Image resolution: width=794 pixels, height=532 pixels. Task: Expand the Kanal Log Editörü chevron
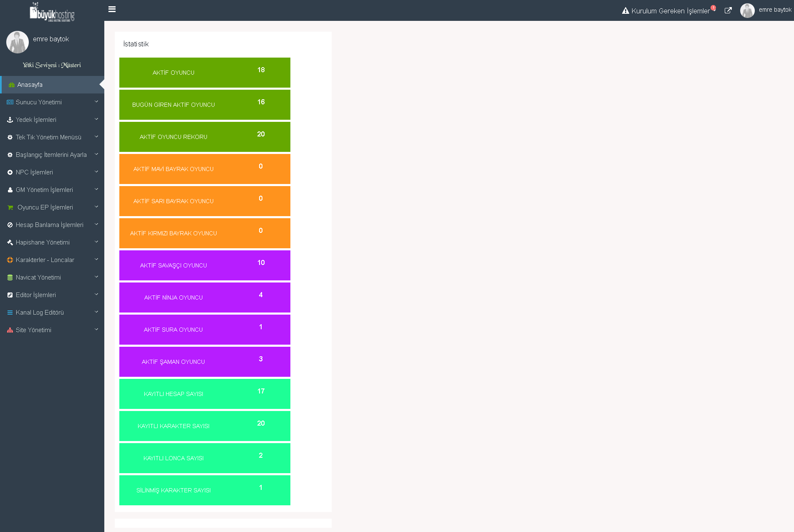[96, 312]
